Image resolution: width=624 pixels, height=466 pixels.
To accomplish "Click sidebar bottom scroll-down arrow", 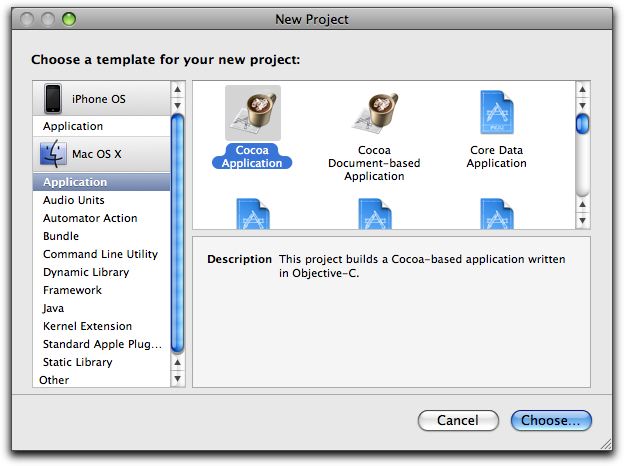I will click(x=177, y=378).
